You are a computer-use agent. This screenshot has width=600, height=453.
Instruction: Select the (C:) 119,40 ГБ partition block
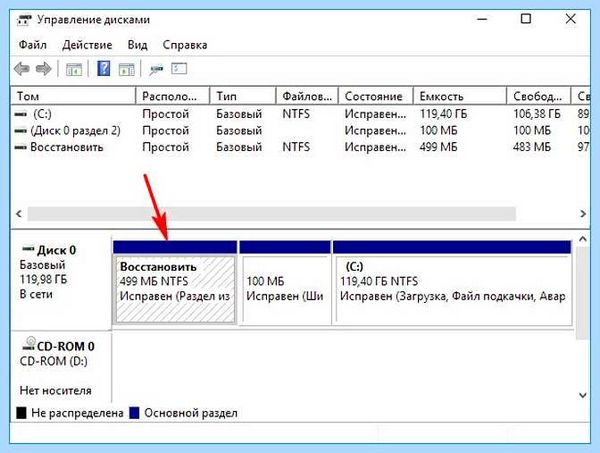[x=453, y=284]
